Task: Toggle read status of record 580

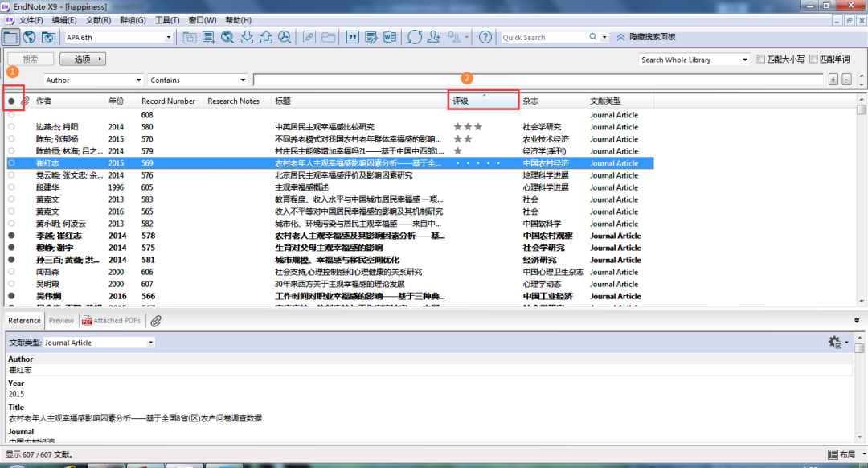Action: click(x=11, y=127)
